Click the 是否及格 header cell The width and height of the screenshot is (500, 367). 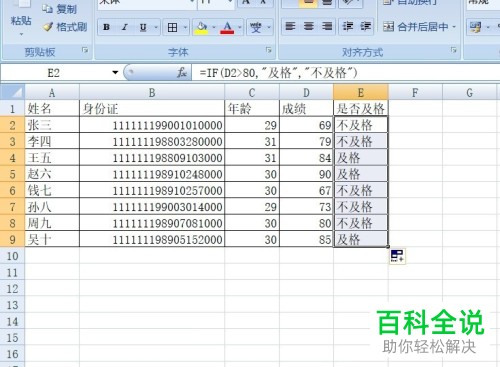point(361,109)
